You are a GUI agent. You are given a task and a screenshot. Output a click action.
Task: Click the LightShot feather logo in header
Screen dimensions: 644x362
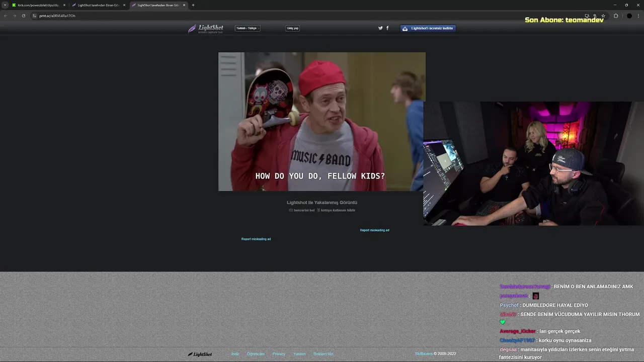coord(206,29)
